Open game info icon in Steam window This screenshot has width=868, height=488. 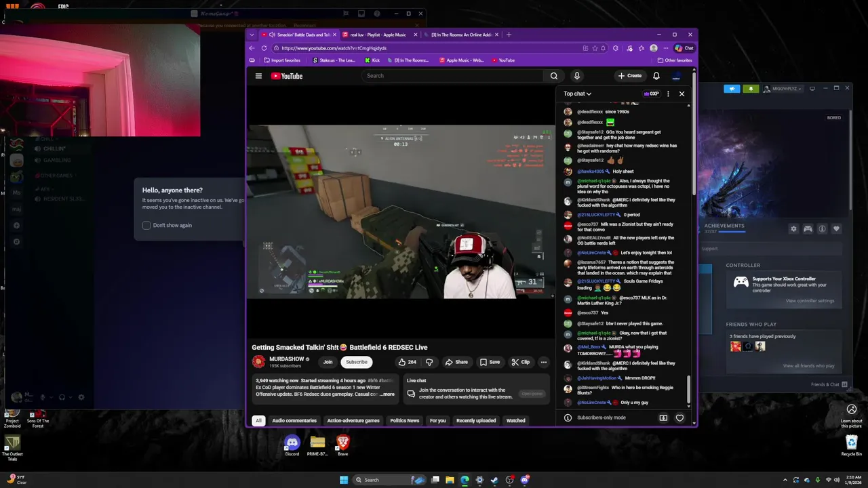click(822, 229)
